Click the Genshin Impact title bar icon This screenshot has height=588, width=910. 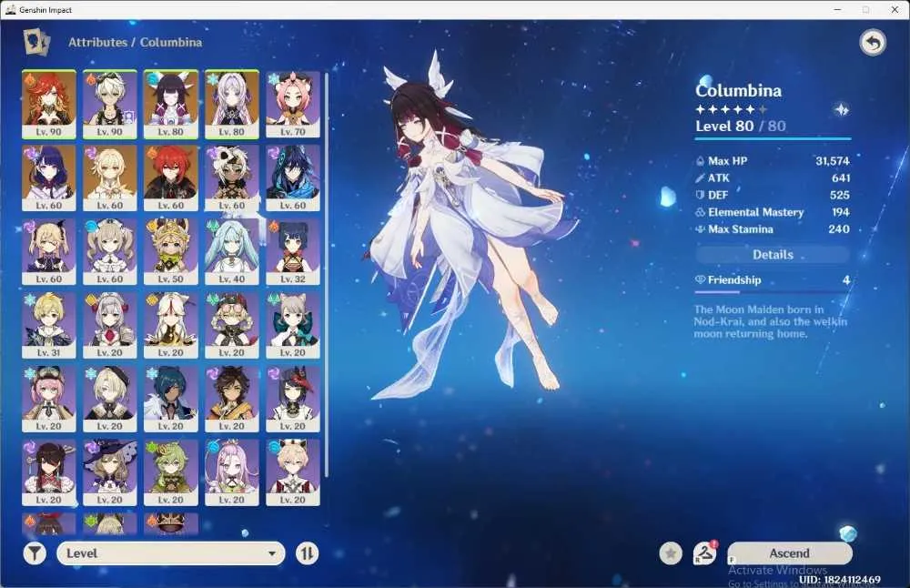pos(10,9)
